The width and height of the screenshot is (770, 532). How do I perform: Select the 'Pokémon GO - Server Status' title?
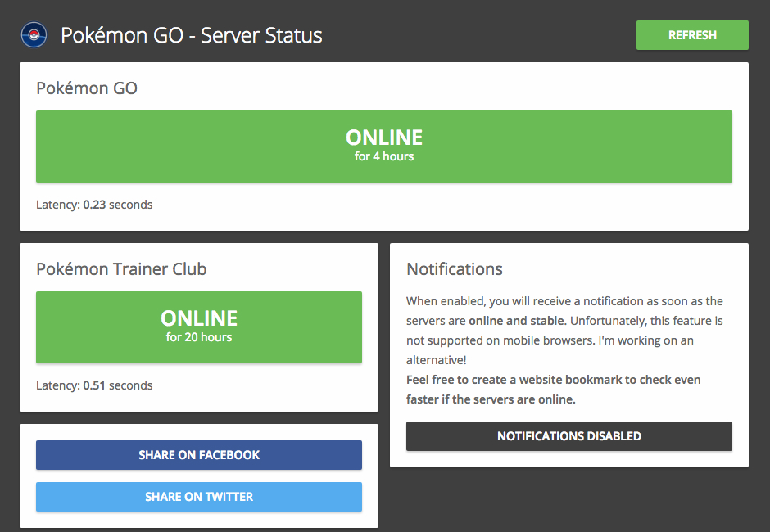(192, 35)
